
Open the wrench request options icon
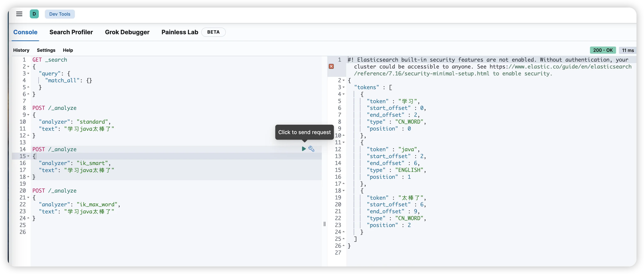coord(311,149)
